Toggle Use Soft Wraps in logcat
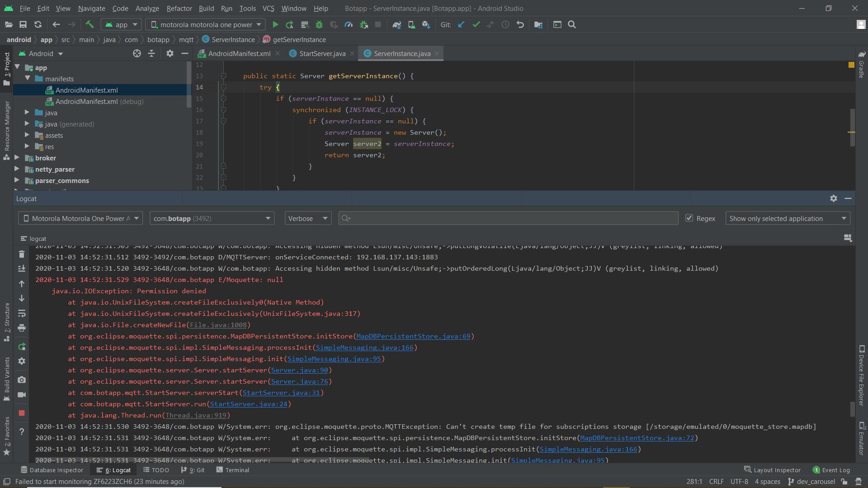This screenshot has width=868, height=488. (22, 314)
